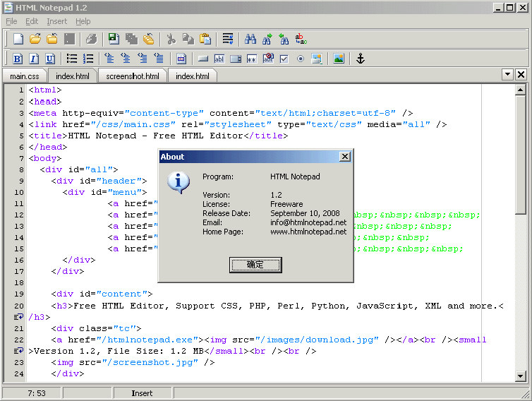Click the justify alignment icon
The image size is (532, 401).
tap(159, 59)
